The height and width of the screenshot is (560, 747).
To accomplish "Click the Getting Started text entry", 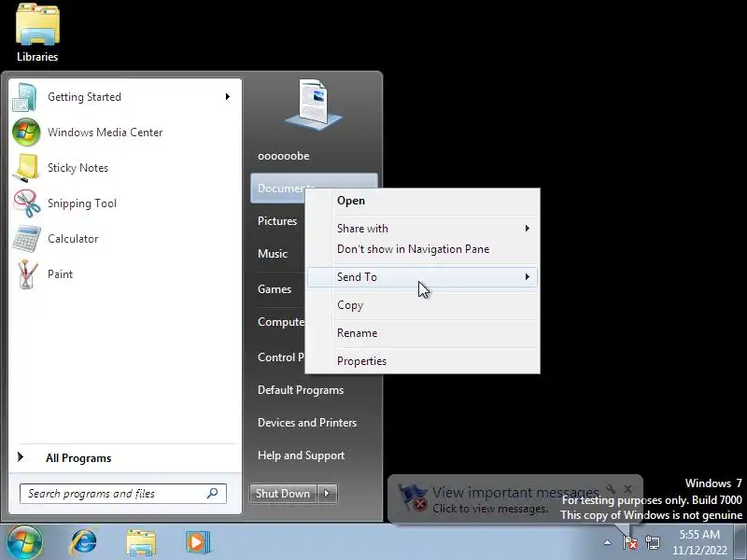I will click(x=84, y=97).
